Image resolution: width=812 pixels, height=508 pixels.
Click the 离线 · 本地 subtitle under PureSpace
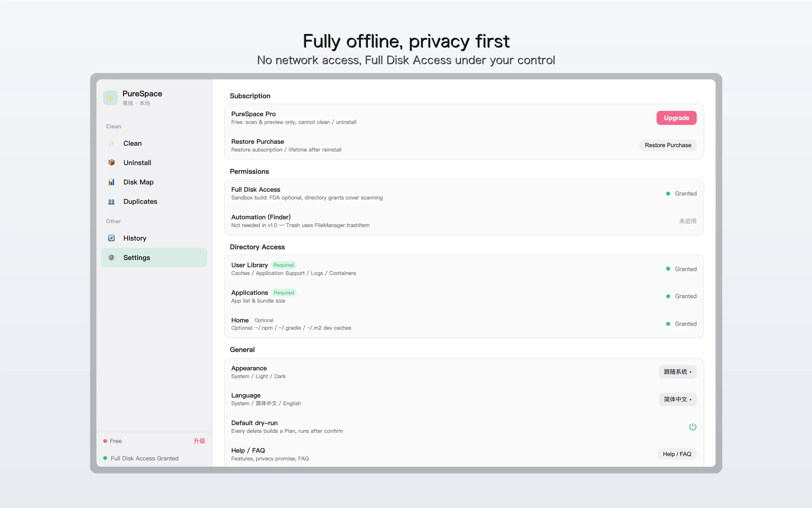[136, 103]
